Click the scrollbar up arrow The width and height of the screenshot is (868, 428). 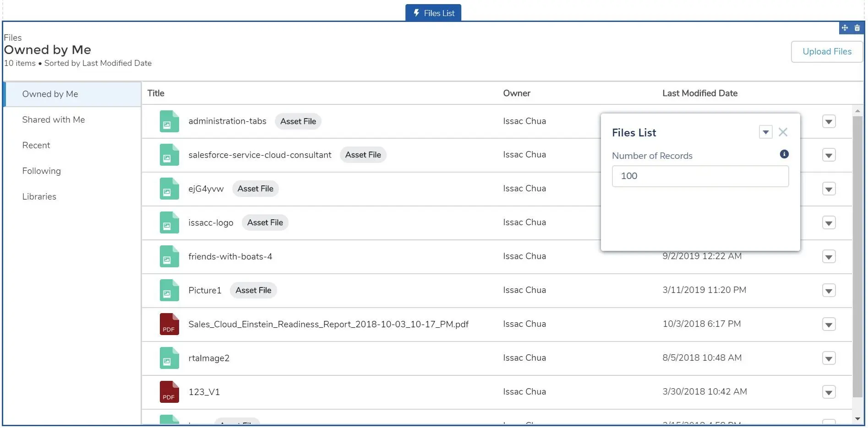click(x=857, y=111)
